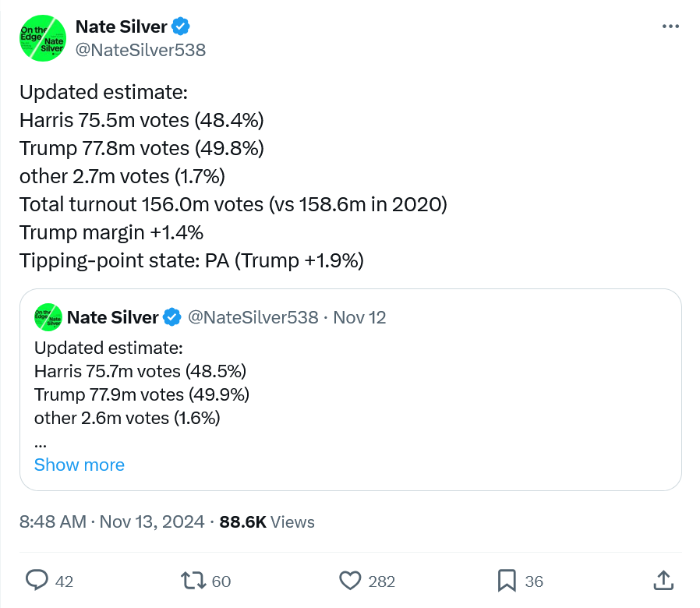This screenshot has width=700, height=608.
Task: Open the 8:48 AM · Nov 13, 2024 timestamp
Action: tap(112, 522)
